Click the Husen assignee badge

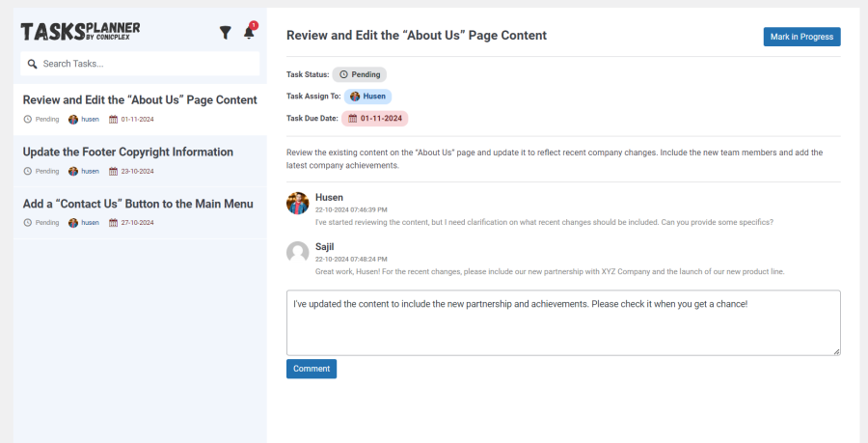coord(367,97)
